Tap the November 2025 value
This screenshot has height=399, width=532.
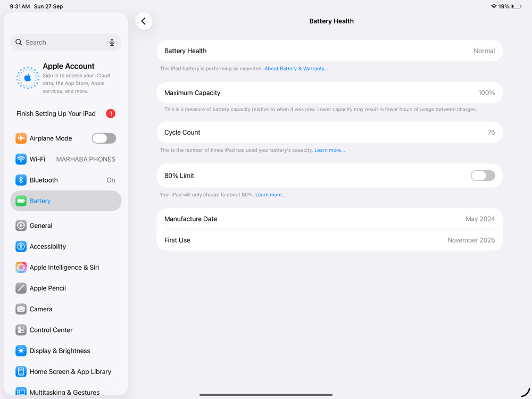471,240
